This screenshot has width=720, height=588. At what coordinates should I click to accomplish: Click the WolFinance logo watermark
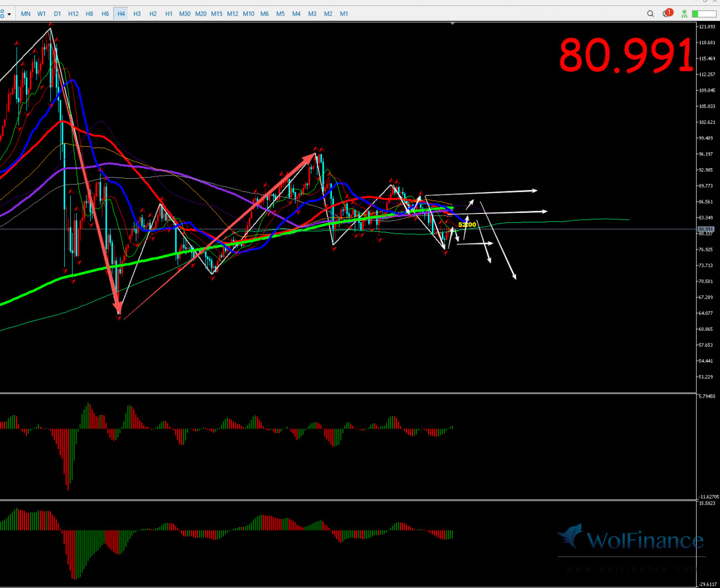pyautogui.click(x=630, y=539)
